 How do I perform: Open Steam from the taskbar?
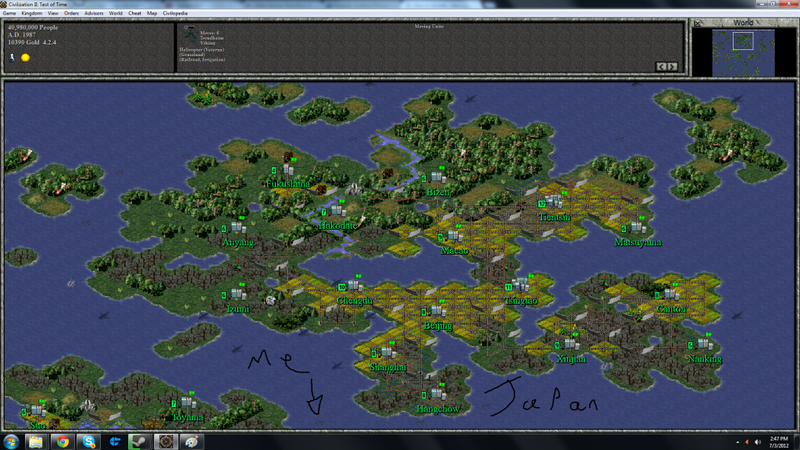pos(139,442)
